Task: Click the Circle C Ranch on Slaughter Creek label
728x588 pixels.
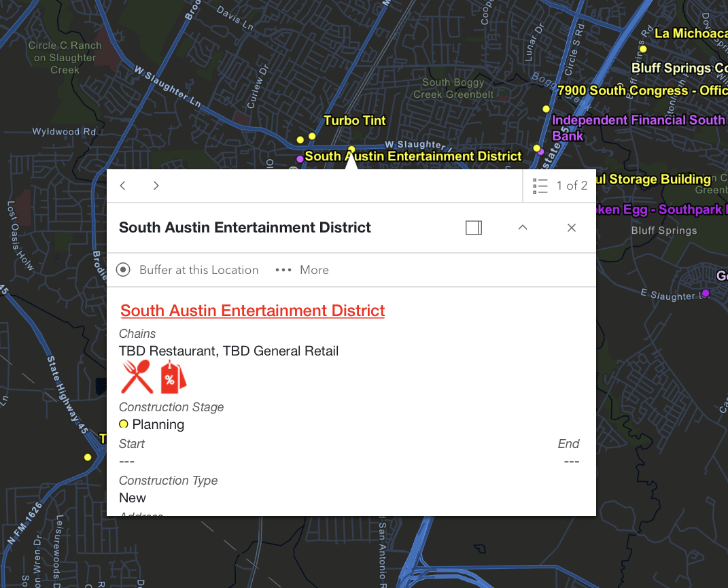Action: 65,58
